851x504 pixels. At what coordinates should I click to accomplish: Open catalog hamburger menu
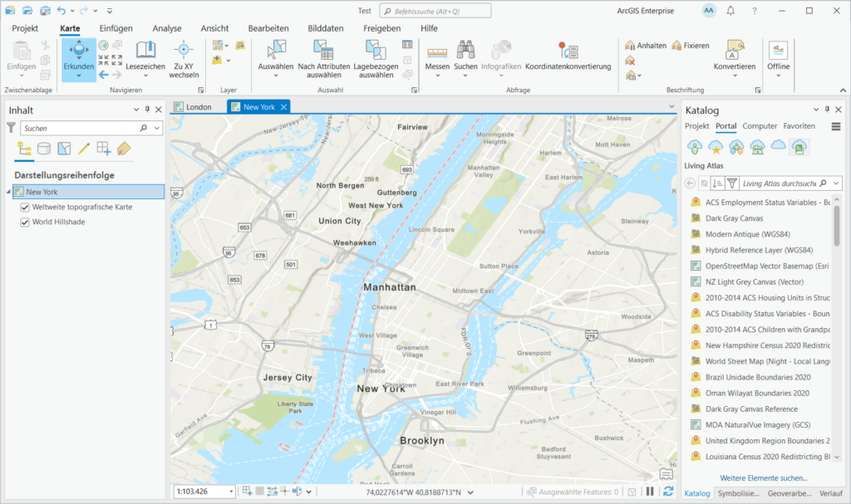[836, 126]
